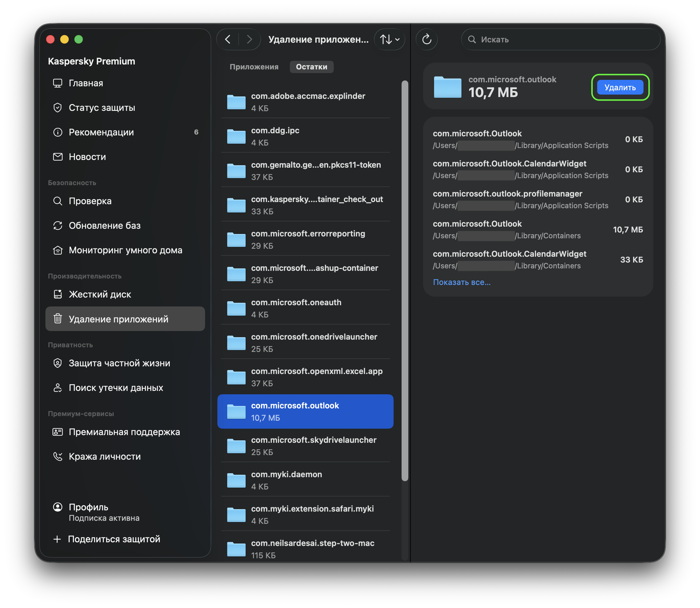Click the com.ddg.ipc folder icon
Viewport: 700px width, 608px height.
point(236,136)
